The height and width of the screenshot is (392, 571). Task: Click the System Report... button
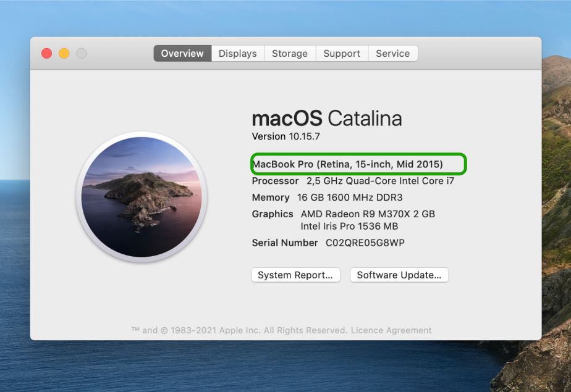click(295, 275)
